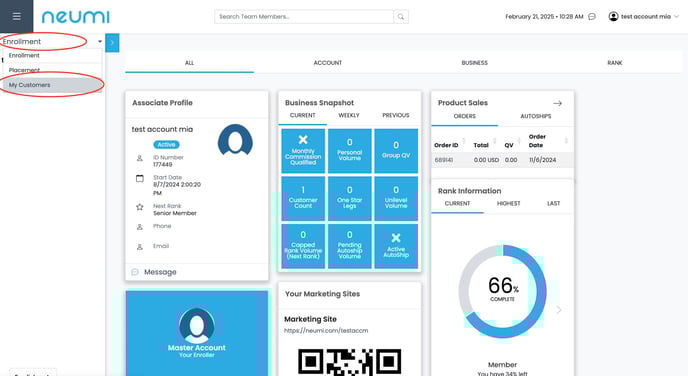
Task: Select PREVIOUS tab in Business Snapshot
Action: pyautogui.click(x=395, y=115)
